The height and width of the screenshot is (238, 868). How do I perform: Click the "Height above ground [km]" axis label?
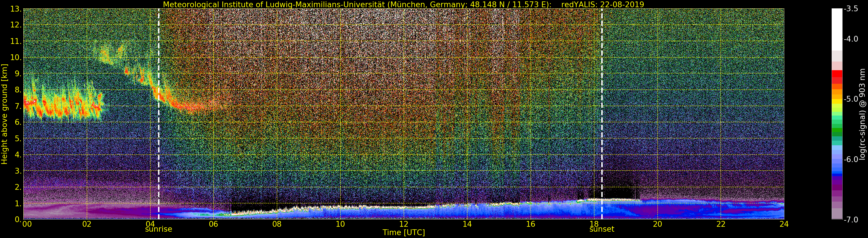coord(4,114)
